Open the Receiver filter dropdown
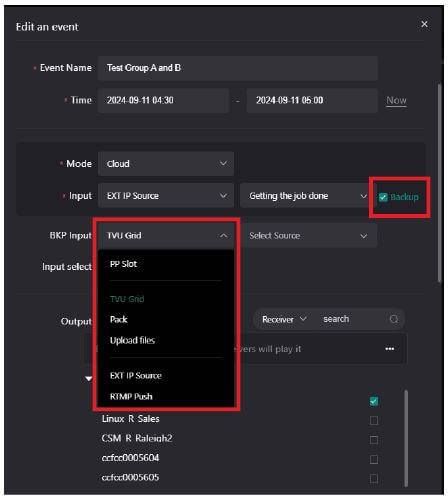 [x=284, y=319]
